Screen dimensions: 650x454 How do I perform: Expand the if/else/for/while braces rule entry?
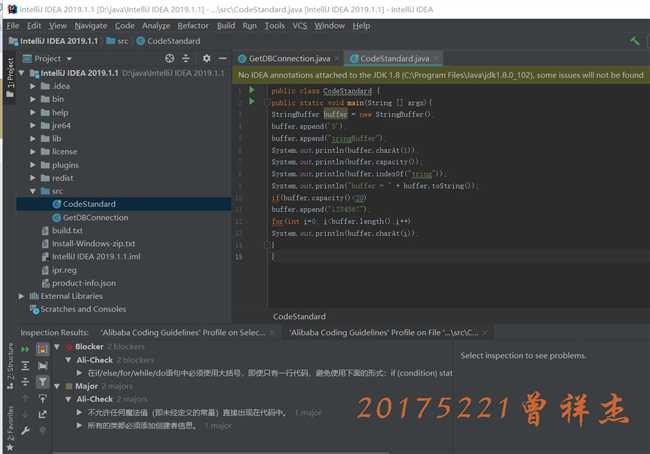point(79,373)
